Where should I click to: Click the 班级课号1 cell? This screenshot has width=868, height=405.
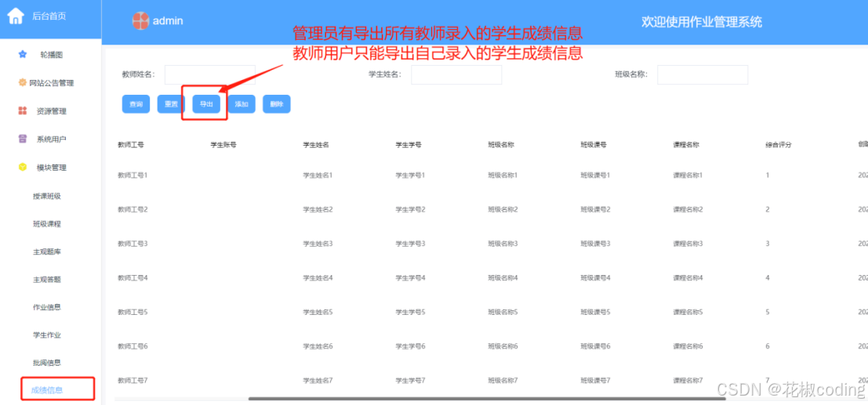pos(595,175)
